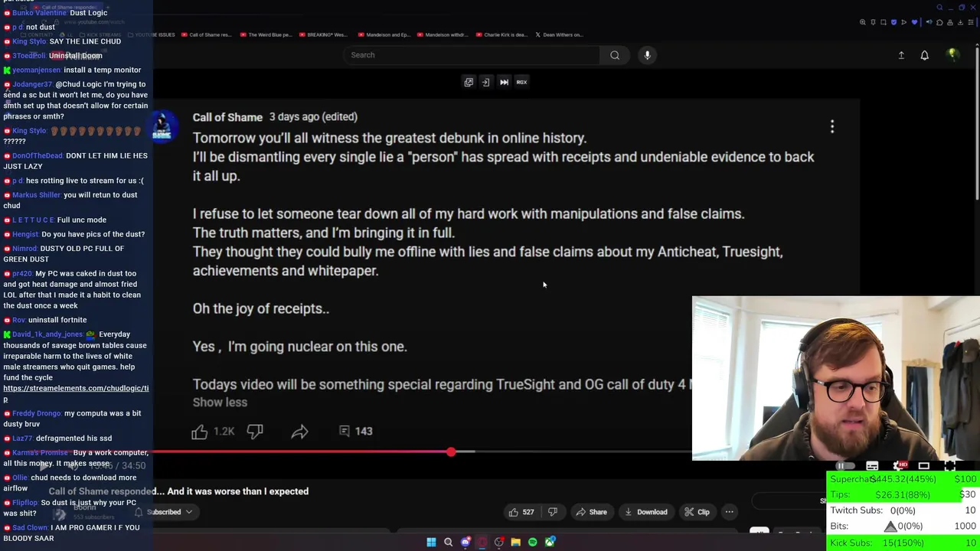Switch to 'Mandelson and Ep...' tab

[x=384, y=34]
